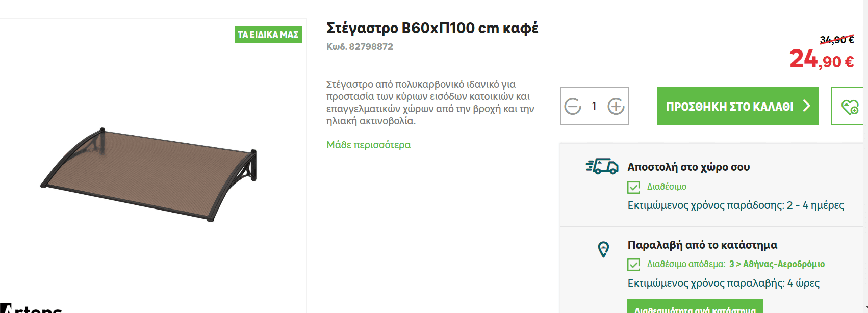Image resolution: width=868 pixels, height=313 pixels.
Task: Add product with ΠΡΟΣΘΗΚΗ ΣΤΟ ΚΑΛΑΘΙ button
Action: pos(737,106)
